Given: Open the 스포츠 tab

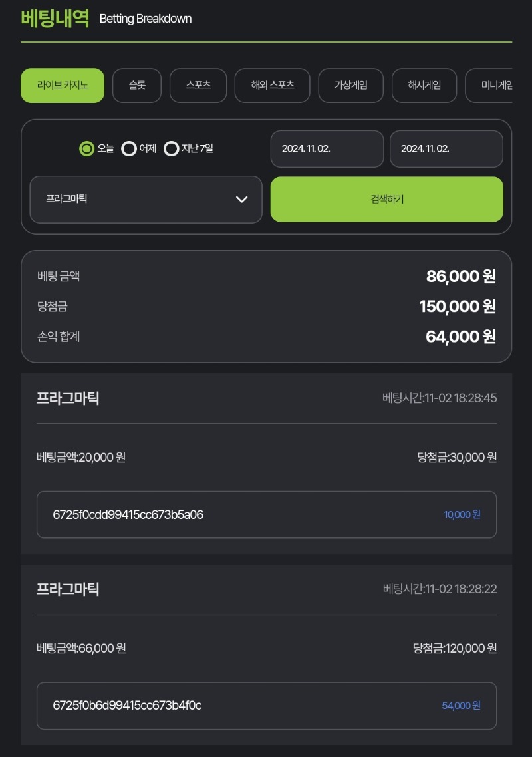Looking at the screenshot, I should pyautogui.click(x=198, y=85).
